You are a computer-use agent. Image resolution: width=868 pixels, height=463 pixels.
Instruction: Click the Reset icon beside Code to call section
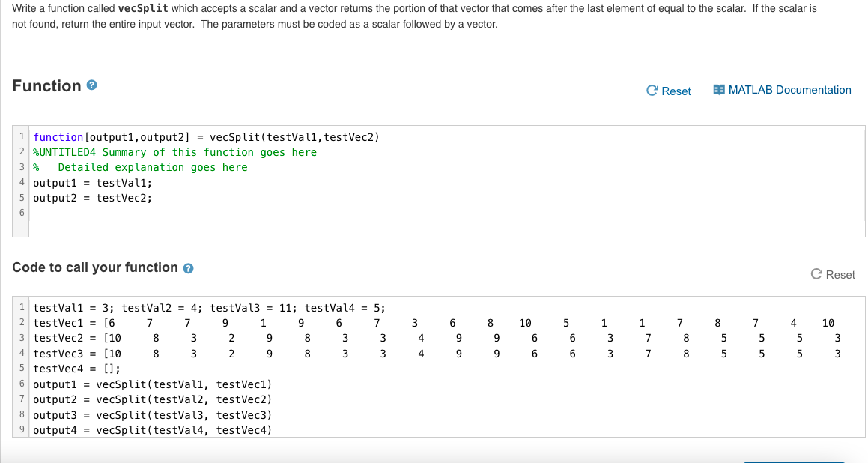coord(816,274)
